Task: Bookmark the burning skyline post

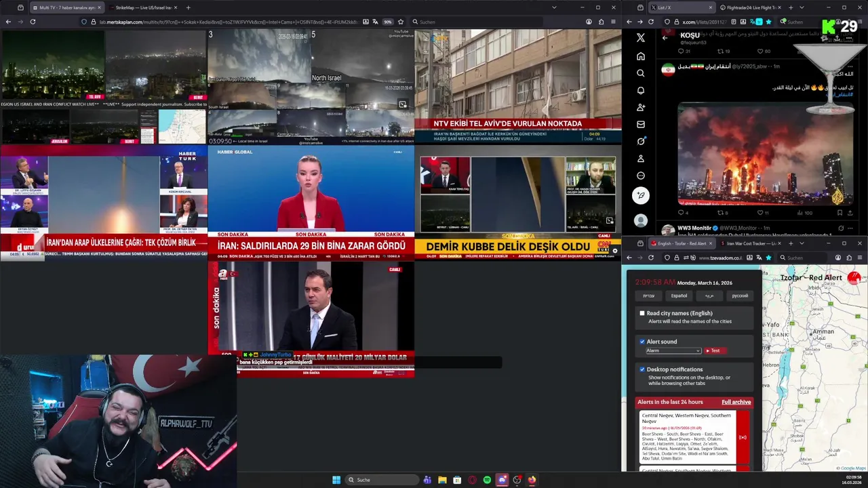Action: pos(841,213)
